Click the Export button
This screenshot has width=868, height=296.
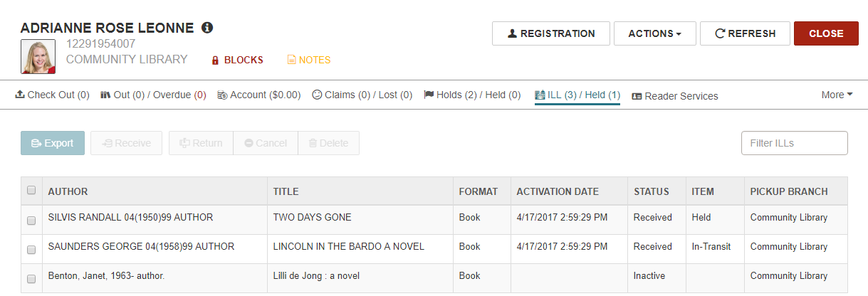tap(53, 143)
